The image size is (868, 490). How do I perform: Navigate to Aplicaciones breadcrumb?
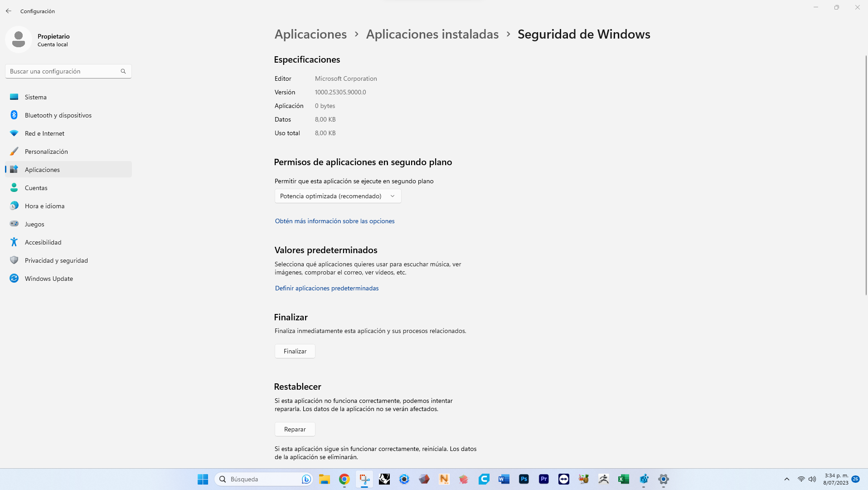pyautogui.click(x=310, y=34)
